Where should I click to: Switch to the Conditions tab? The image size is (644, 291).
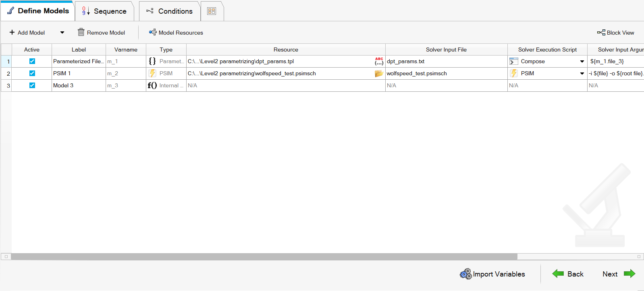[x=169, y=11]
